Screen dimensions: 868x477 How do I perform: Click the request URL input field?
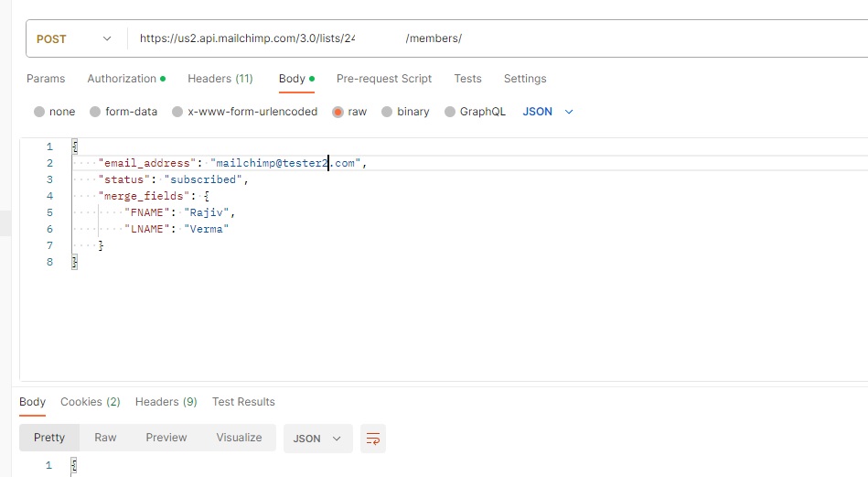coord(497,38)
